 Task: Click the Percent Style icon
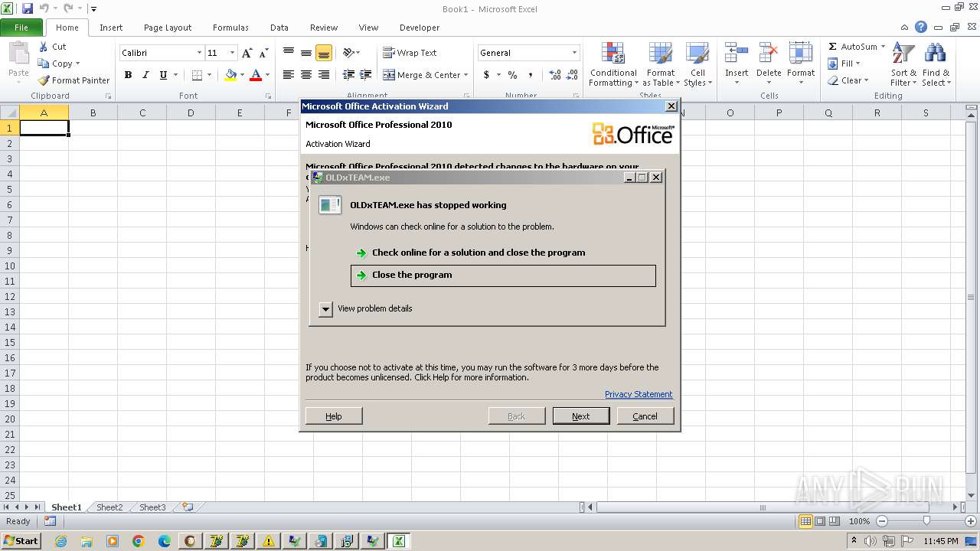coord(512,75)
